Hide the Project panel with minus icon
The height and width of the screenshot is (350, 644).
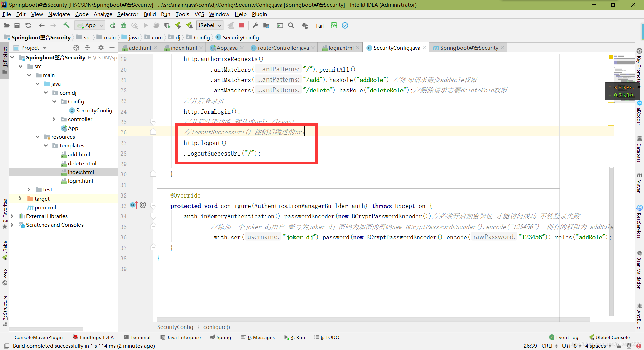pyautogui.click(x=112, y=48)
